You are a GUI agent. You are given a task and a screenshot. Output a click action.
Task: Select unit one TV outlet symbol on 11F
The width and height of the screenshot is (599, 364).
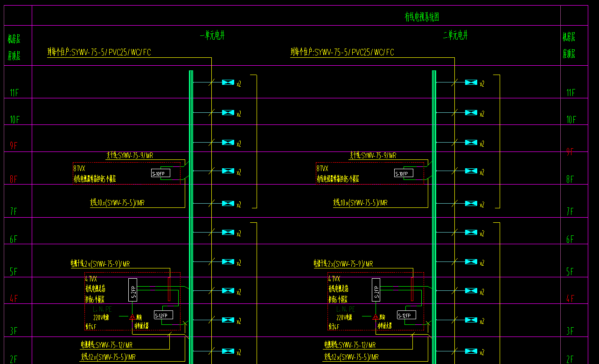pyautogui.click(x=228, y=82)
